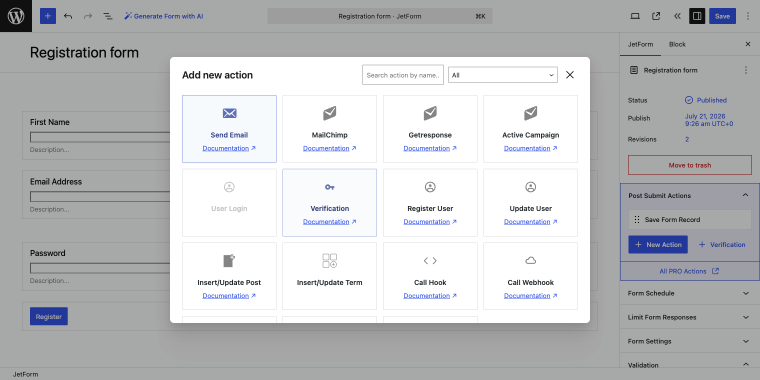Select the Save Form Record action

click(690, 220)
